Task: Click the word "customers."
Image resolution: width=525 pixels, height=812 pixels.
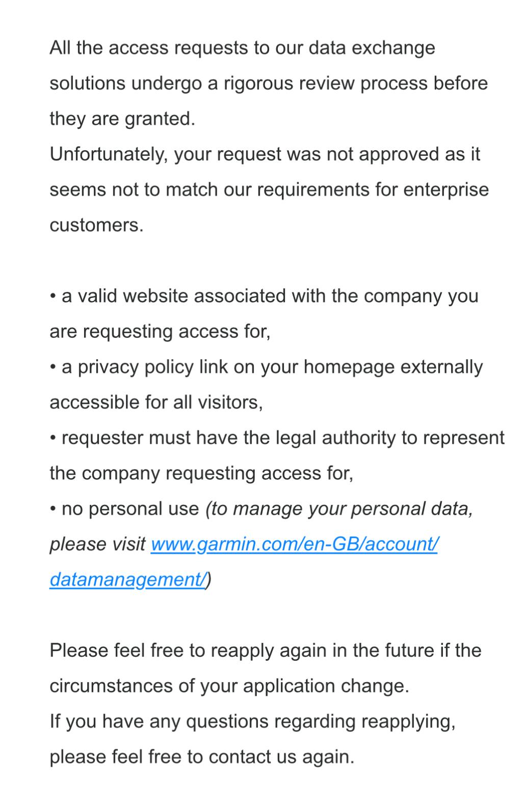Action: pos(96,225)
